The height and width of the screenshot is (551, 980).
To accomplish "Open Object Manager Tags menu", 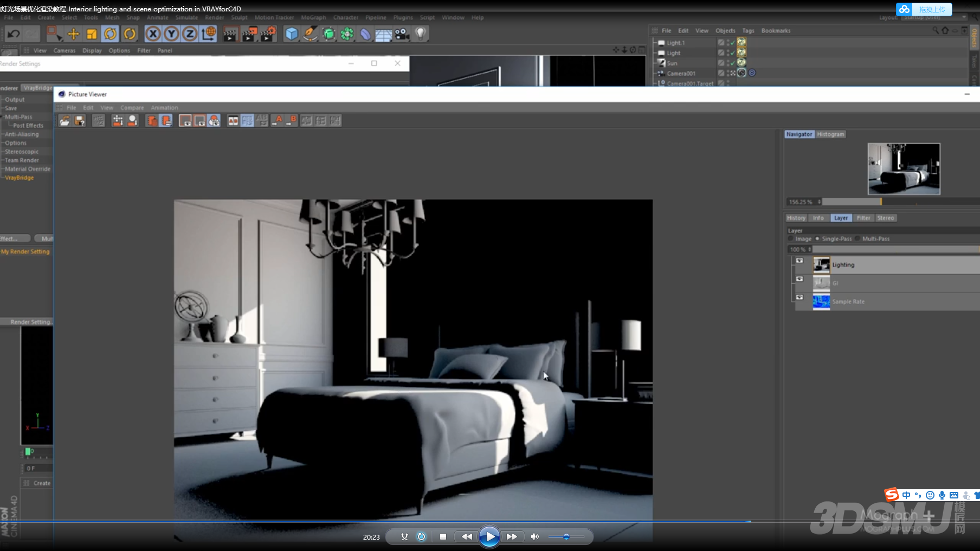I will click(748, 31).
